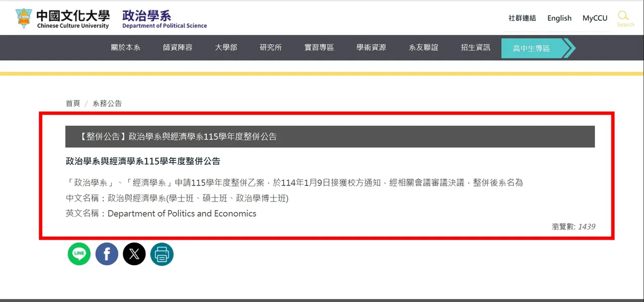Select the 大學部 menu item

tap(225, 47)
